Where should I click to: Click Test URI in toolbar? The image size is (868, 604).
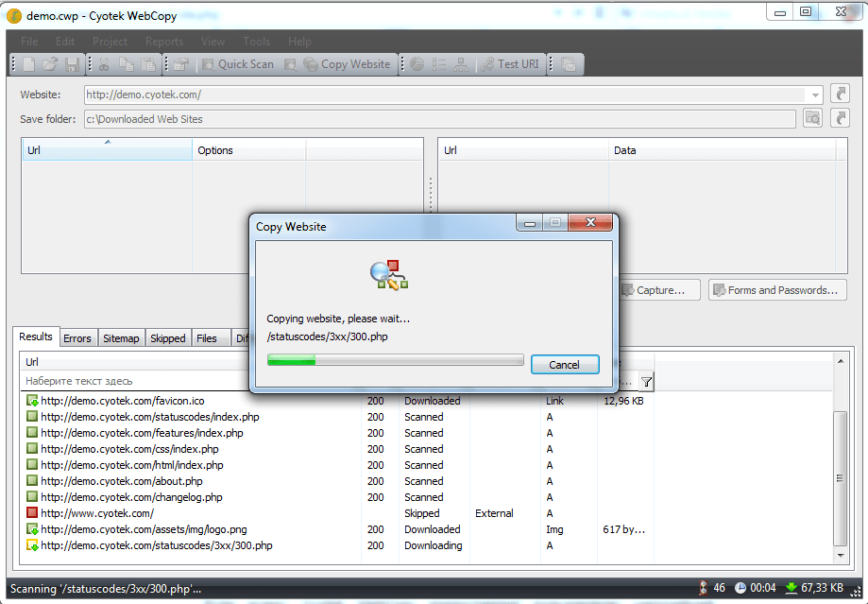click(x=510, y=64)
